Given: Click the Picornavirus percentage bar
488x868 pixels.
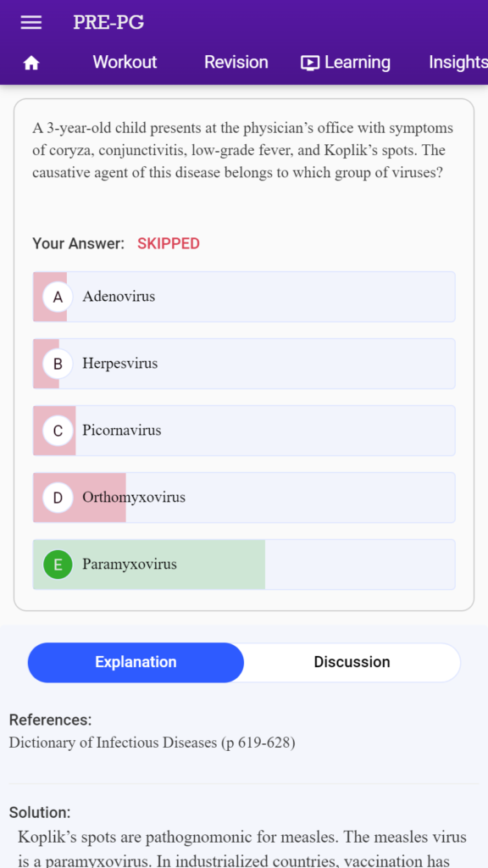Looking at the screenshot, I should point(54,431).
